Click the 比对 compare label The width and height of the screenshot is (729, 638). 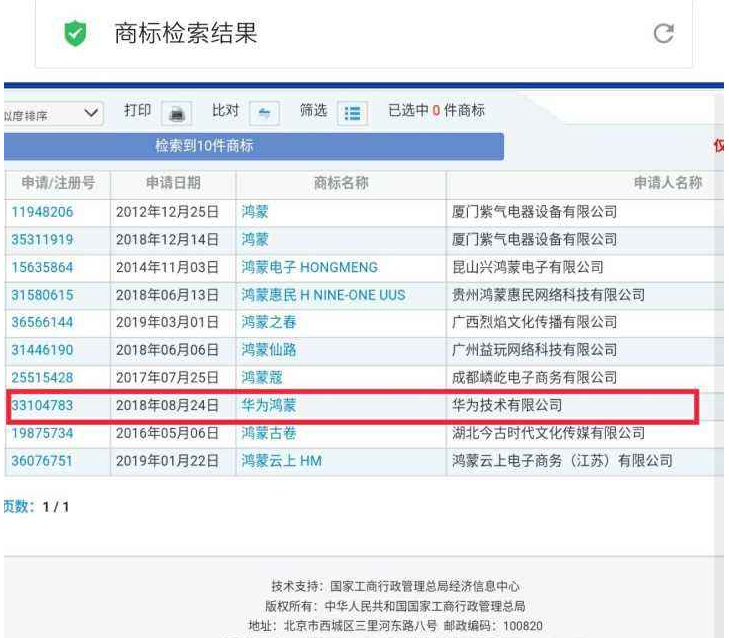click(x=225, y=111)
